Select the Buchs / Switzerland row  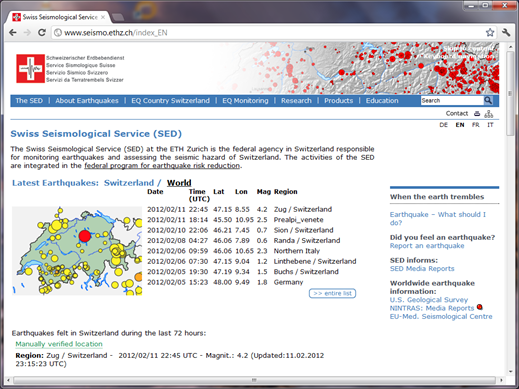pos(252,272)
